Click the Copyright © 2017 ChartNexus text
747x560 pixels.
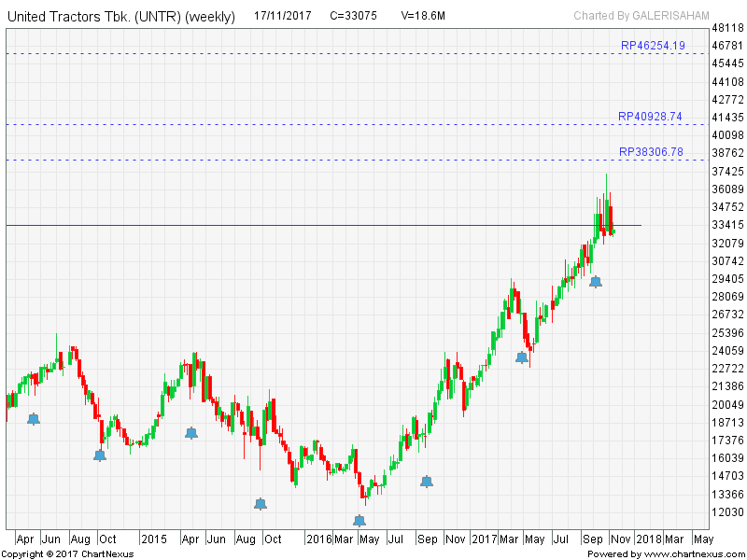[68, 554]
